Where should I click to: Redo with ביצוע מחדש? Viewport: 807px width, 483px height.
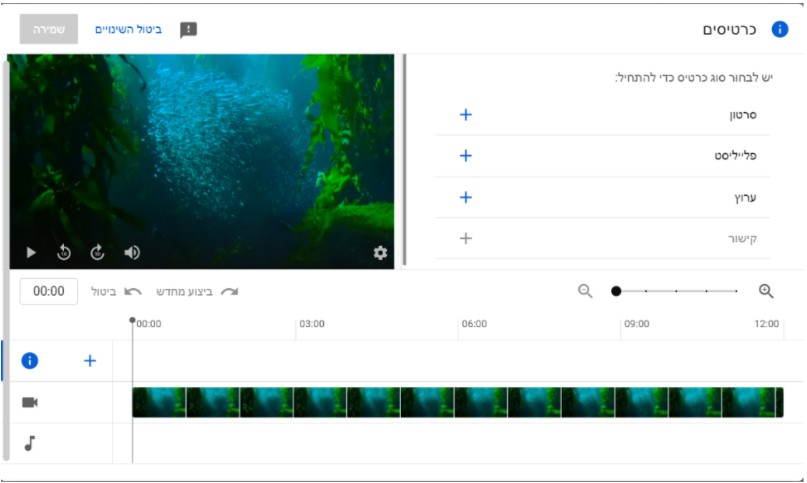point(198,291)
